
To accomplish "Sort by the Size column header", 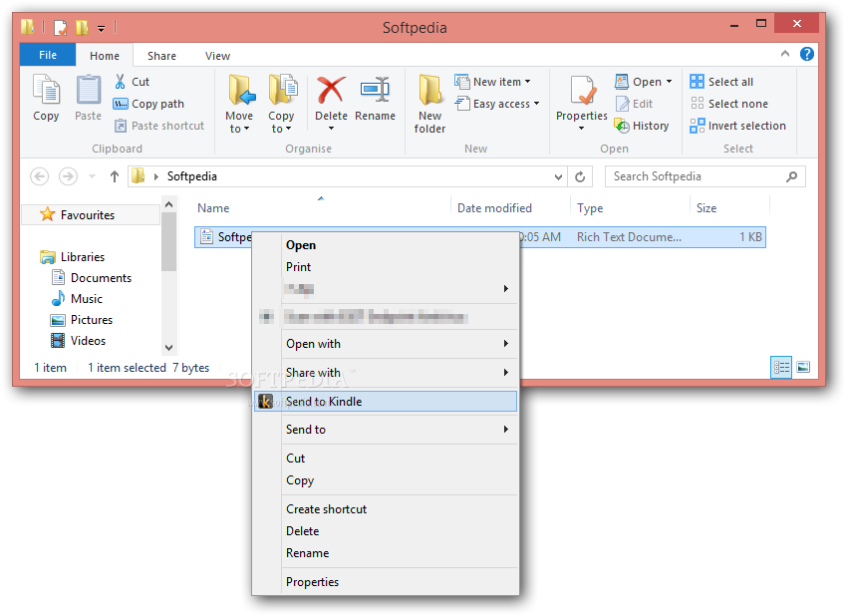I will pyautogui.click(x=730, y=208).
